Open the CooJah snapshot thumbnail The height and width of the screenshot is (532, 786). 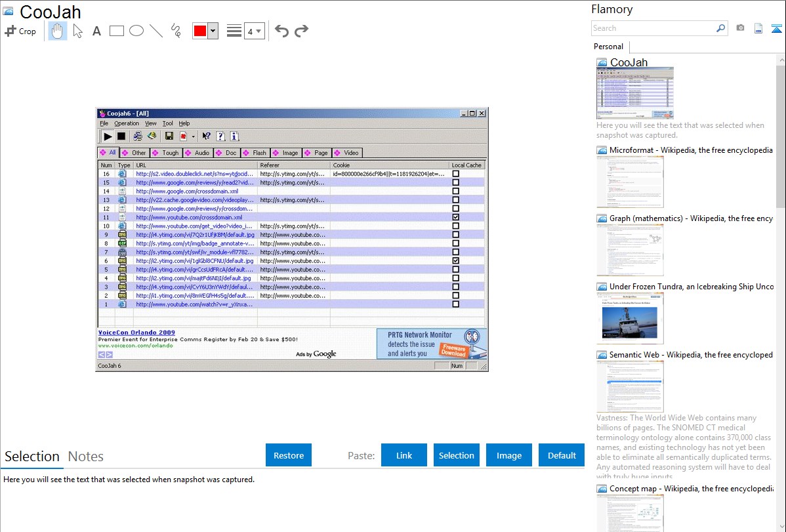click(x=634, y=92)
